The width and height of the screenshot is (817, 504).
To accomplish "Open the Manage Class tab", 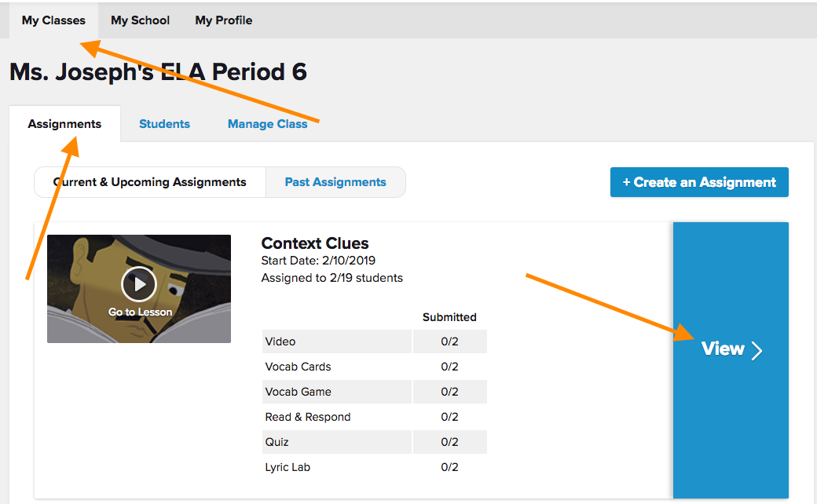I will coord(267,124).
